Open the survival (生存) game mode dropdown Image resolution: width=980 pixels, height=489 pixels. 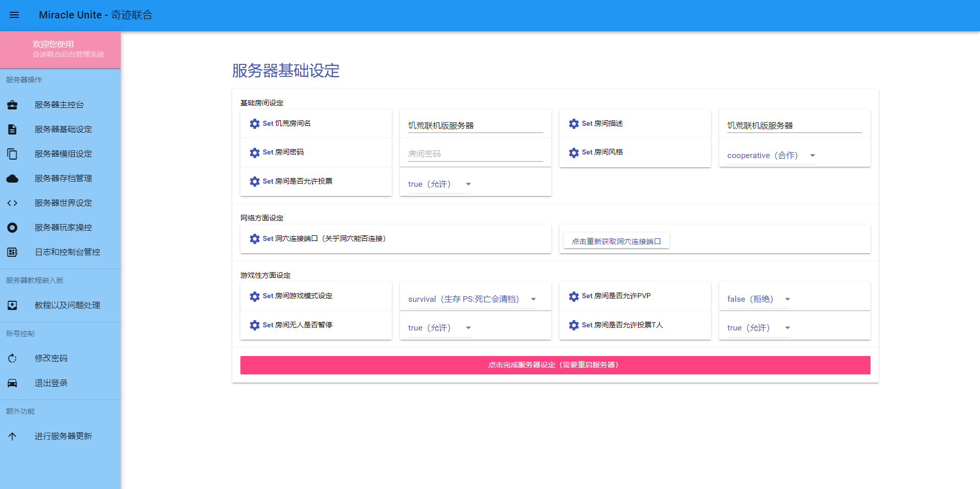point(472,299)
